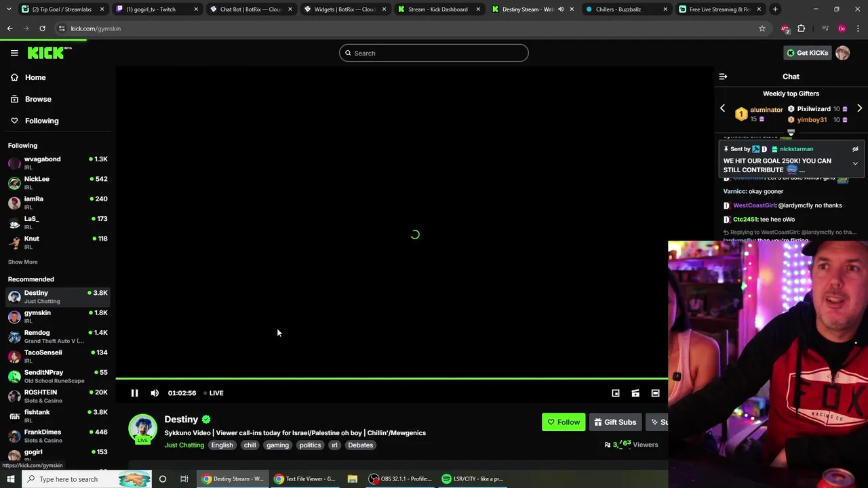
Task: Open NickLee channel in sidebar
Action: tap(58, 182)
